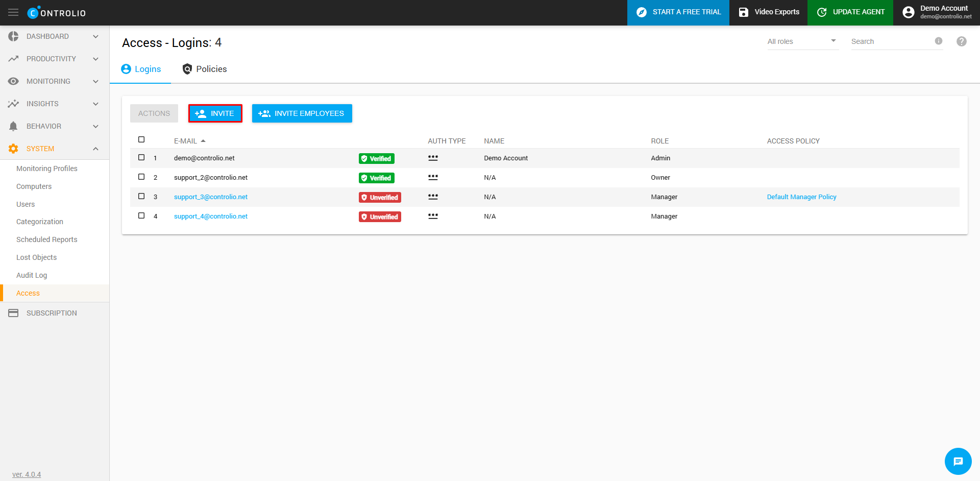Open Audit Log in the sidebar
The width and height of the screenshot is (980, 481).
pyautogui.click(x=32, y=275)
